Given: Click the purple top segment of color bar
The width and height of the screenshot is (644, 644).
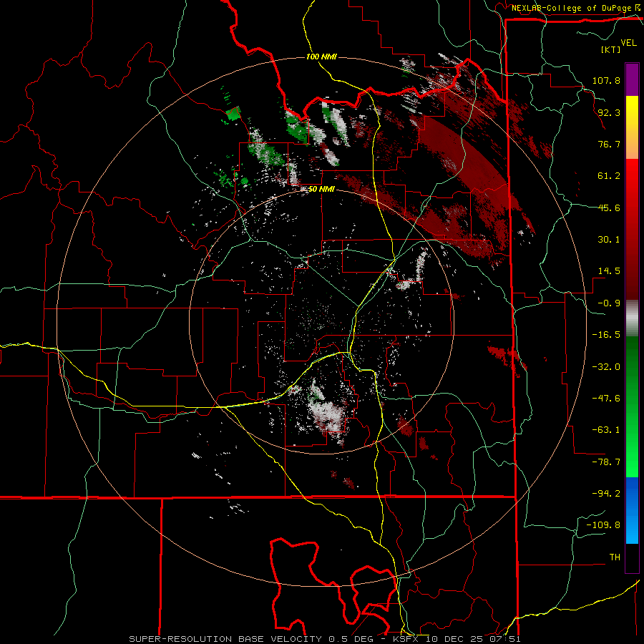Looking at the screenshot, I should point(632,79).
